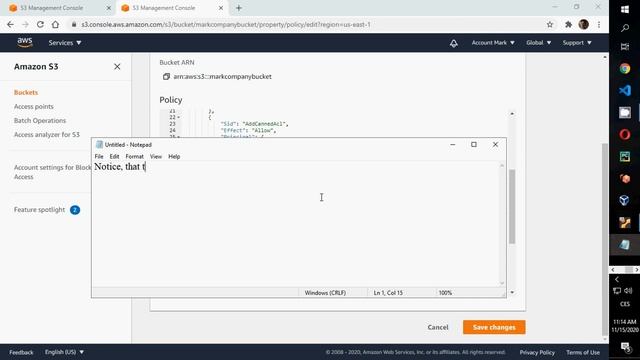Open Batch Operations in the sidebar
The width and height of the screenshot is (640, 360).
[40, 120]
